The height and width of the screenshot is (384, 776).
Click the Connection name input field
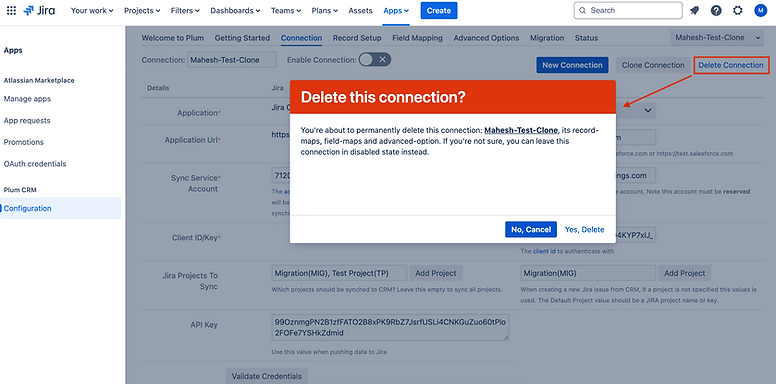click(x=232, y=60)
